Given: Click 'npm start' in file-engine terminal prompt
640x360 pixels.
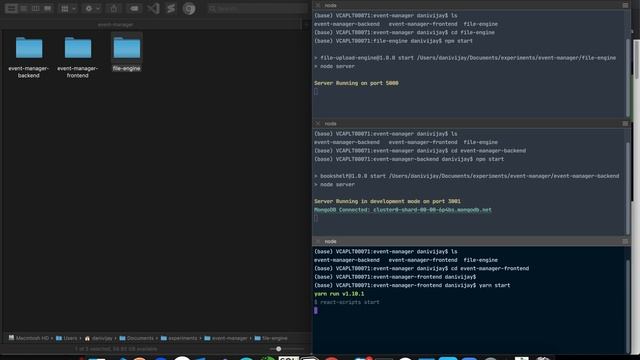Looking at the screenshot, I should click(459, 41).
